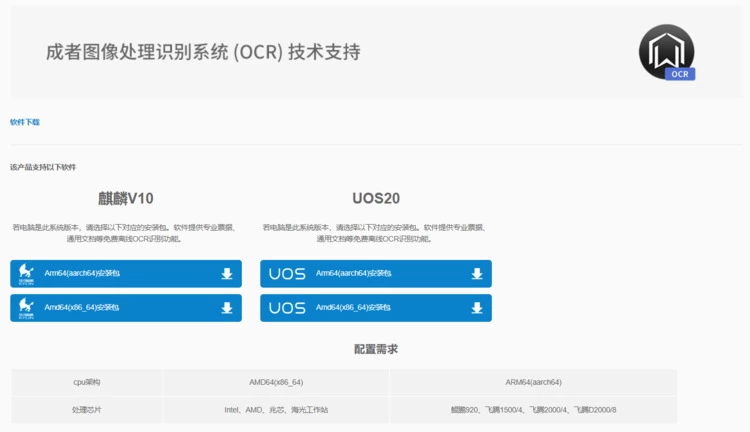The height and width of the screenshot is (432, 750).
Task: Download UOS20 Arm64(aarch64)安装包
Action: (353, 274)
